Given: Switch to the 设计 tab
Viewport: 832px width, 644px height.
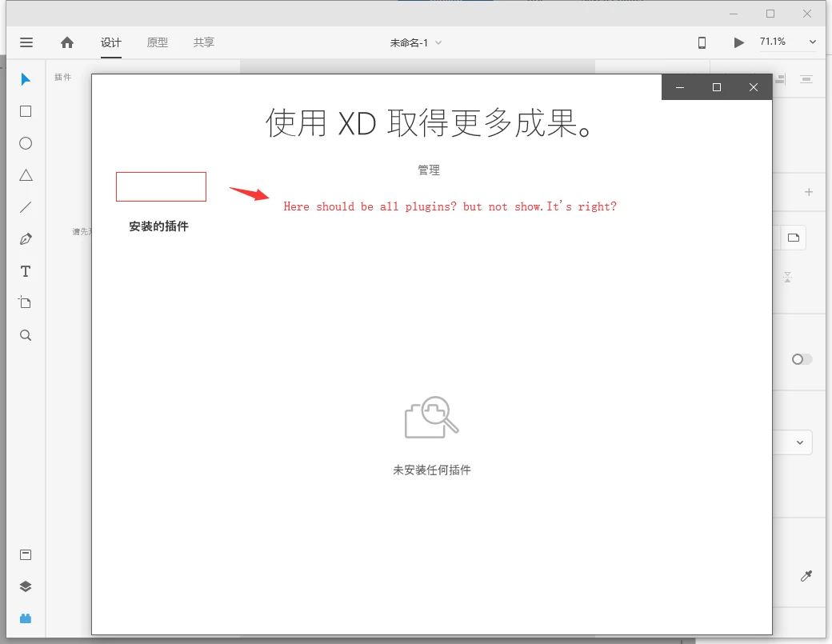Looking at the screenshot, I should [x=111, y=42].
